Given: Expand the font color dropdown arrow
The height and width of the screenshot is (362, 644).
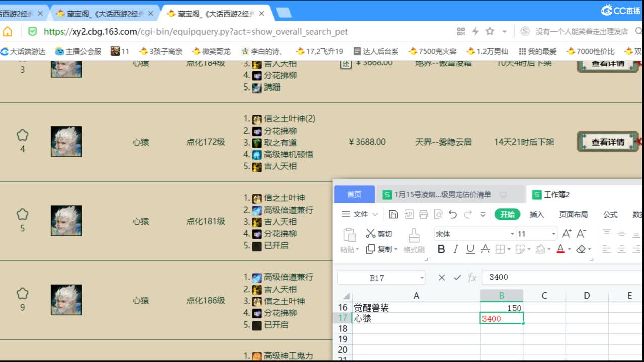Looking at the screenshot, I should click(x=569, y=249).
